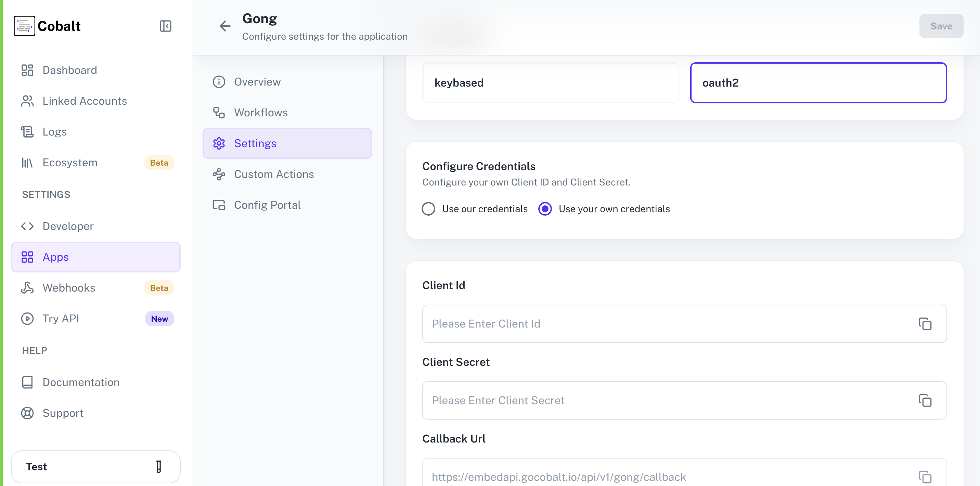980x486 pixels.
Task: Select the Use our credentials option
Action: pyautogui.click(x=428, y=208)
